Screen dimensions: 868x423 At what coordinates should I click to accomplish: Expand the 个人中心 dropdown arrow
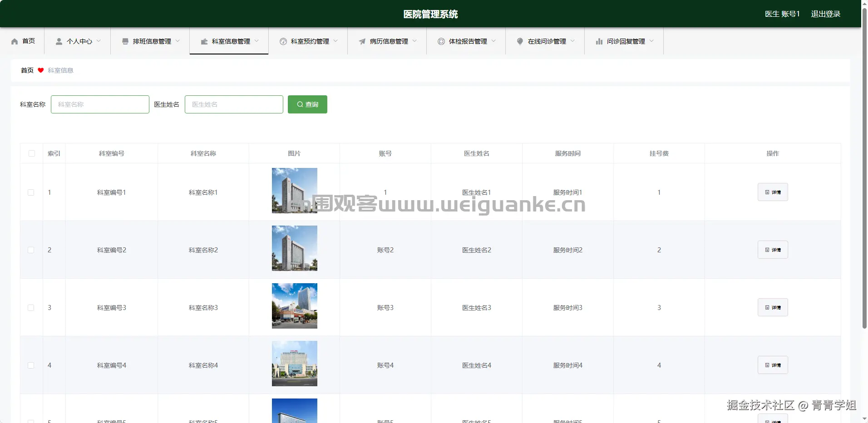coord(99,41)
